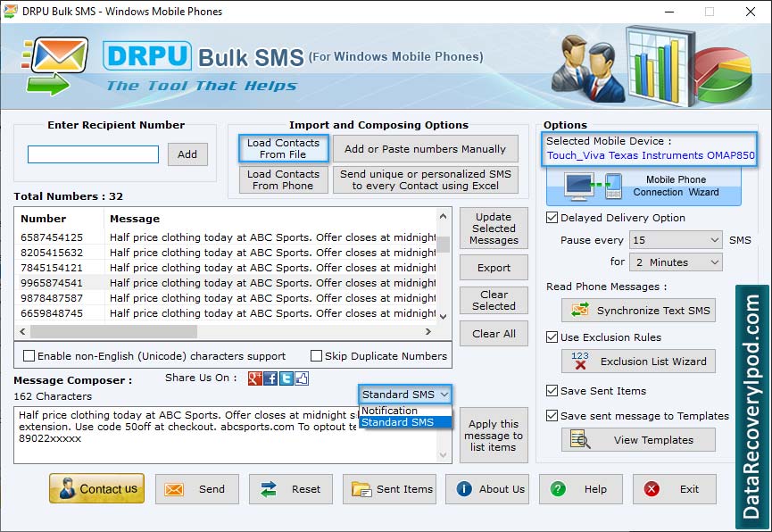Click the red X Exit icon
Screen dimensions: 772x532
tap(652, 488)
